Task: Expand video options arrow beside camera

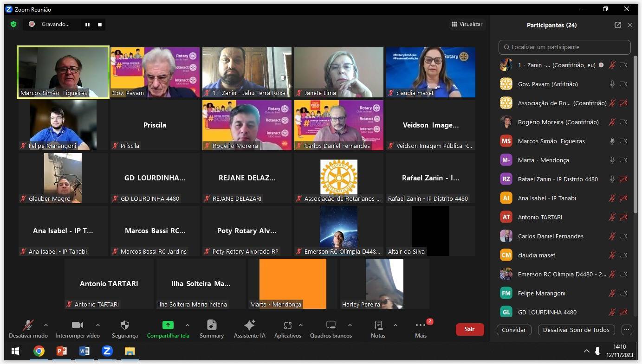Action: pos(97,325)
